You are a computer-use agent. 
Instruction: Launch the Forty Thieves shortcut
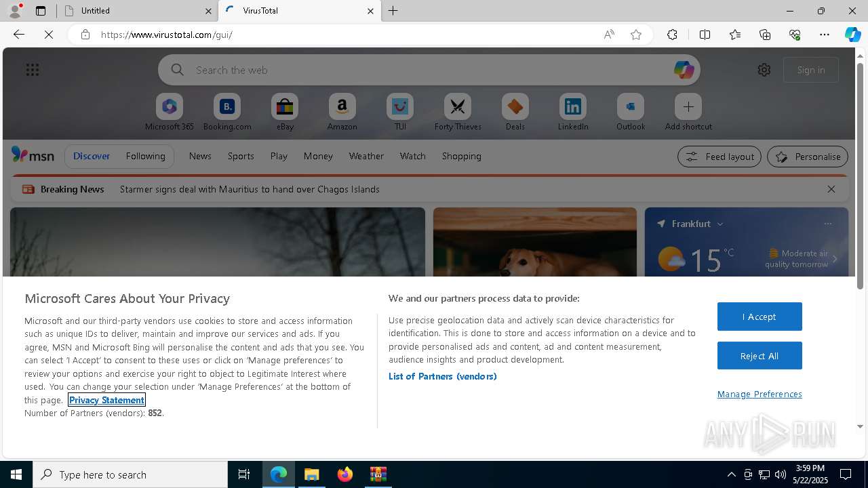[458, 113]
